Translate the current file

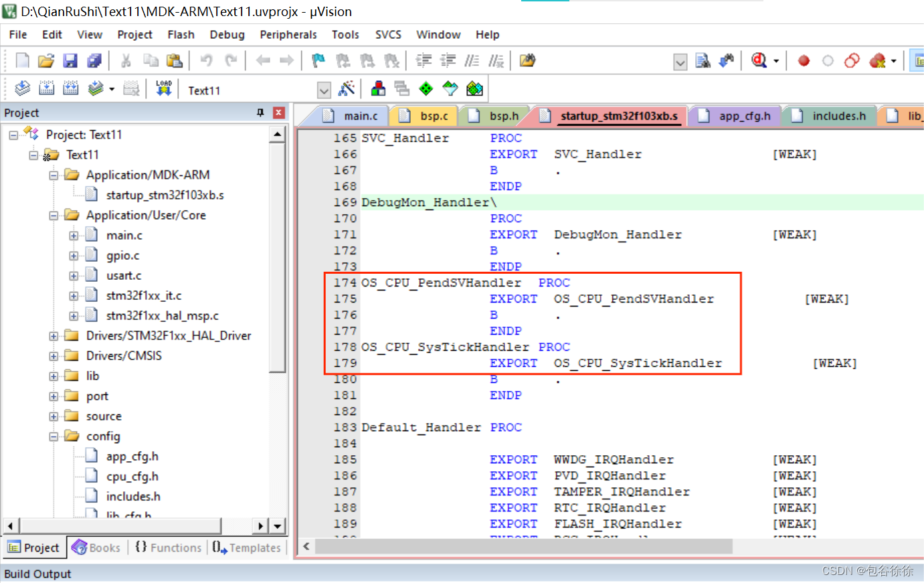pyautogui.click(x=22, y=88)
